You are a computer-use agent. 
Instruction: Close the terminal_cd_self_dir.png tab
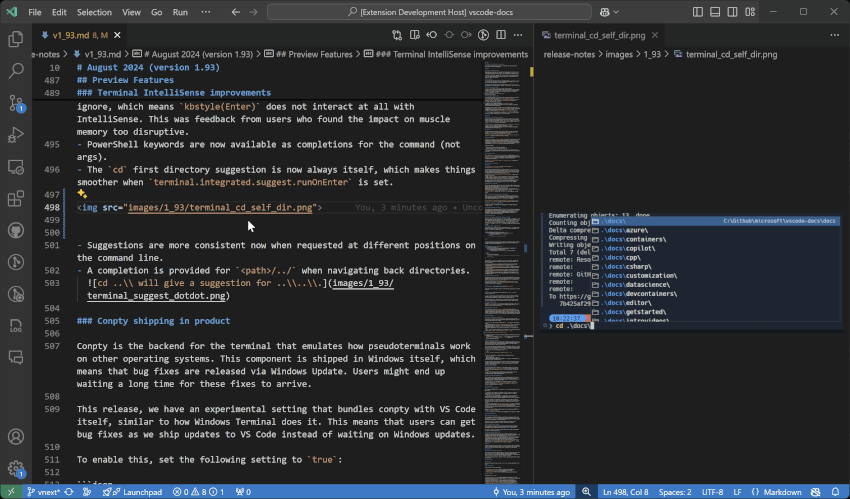[x=655, y=35]
